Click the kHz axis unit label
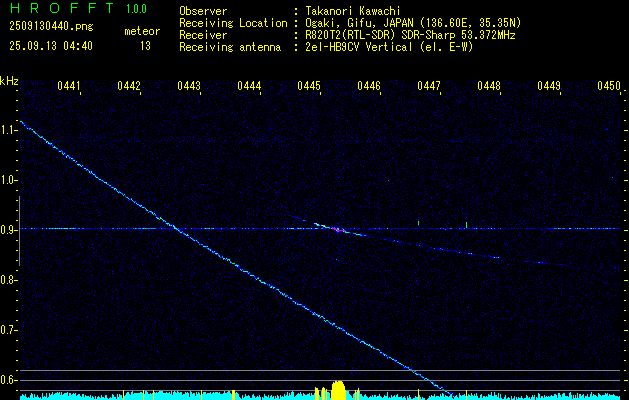 (9, 81)
